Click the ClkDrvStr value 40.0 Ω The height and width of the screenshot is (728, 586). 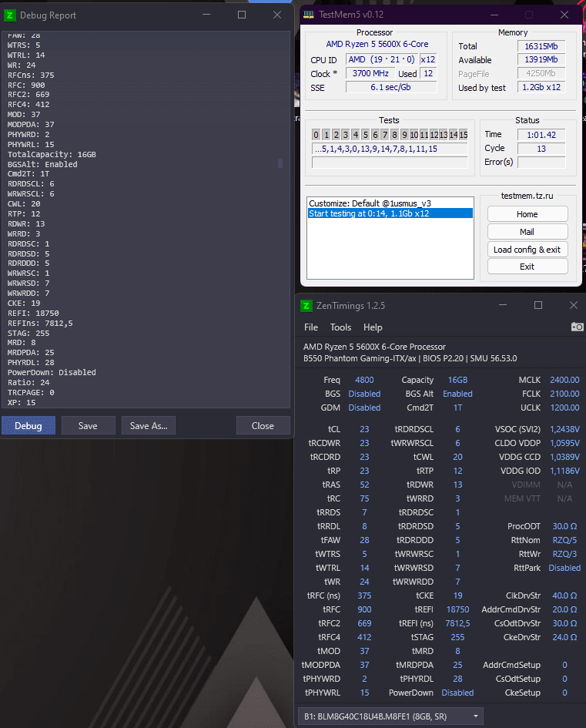[564, 595]
